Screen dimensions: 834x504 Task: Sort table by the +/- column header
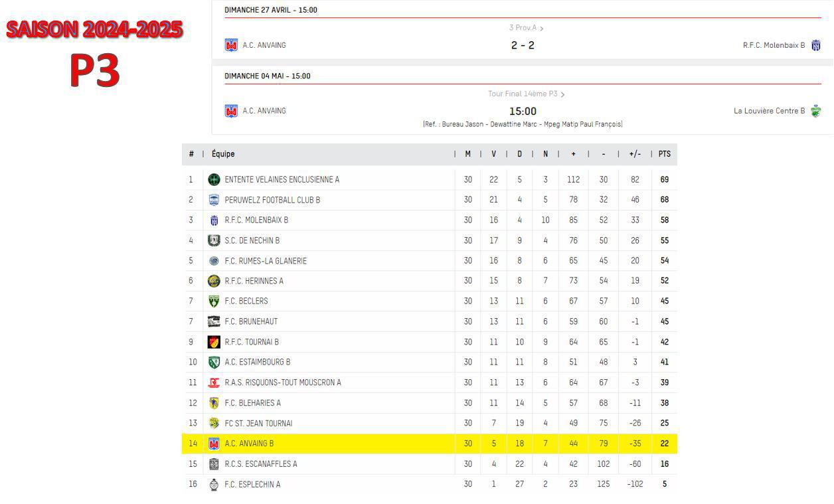tap(635, 154)
